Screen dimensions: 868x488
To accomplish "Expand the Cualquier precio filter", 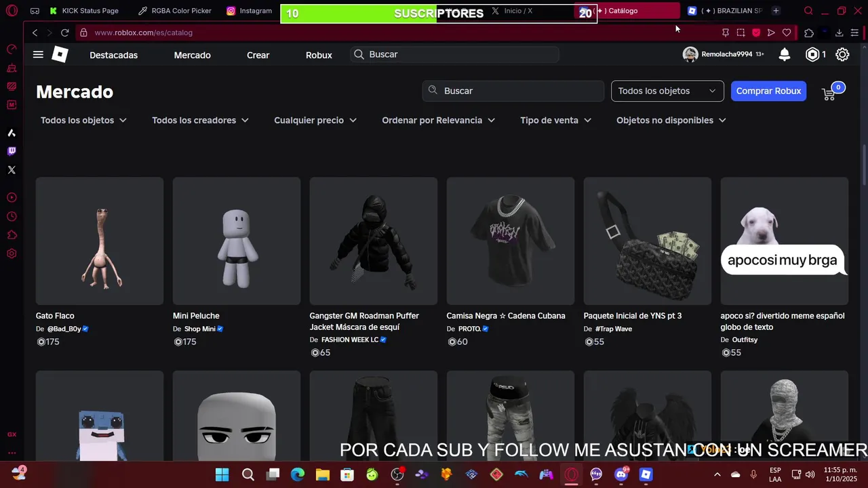I will click(315, 120).
